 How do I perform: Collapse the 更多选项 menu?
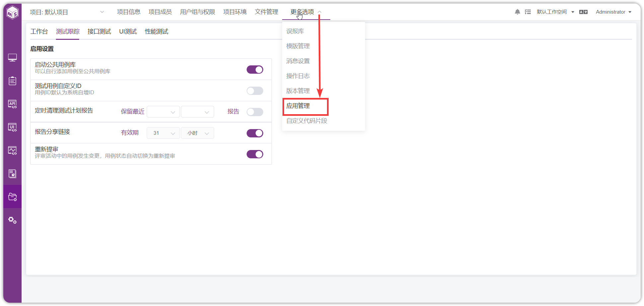tap(306, 12)
